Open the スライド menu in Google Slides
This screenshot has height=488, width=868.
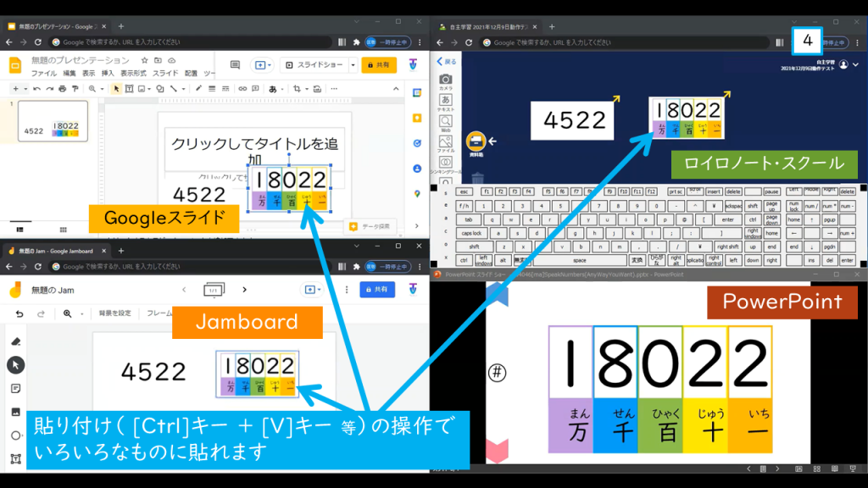(165, 73)
